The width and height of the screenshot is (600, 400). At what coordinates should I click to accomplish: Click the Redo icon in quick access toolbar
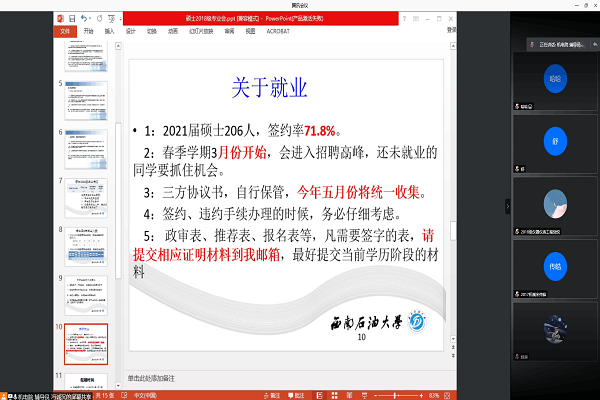click(98, 18)
